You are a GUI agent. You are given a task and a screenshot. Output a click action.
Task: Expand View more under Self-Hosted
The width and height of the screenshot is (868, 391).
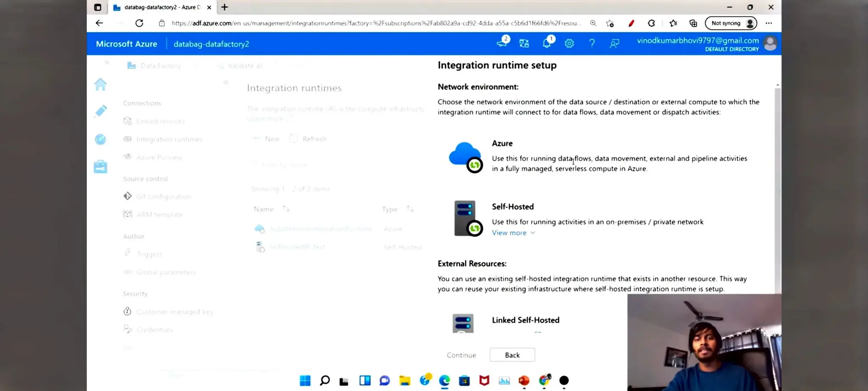point(513,233)
